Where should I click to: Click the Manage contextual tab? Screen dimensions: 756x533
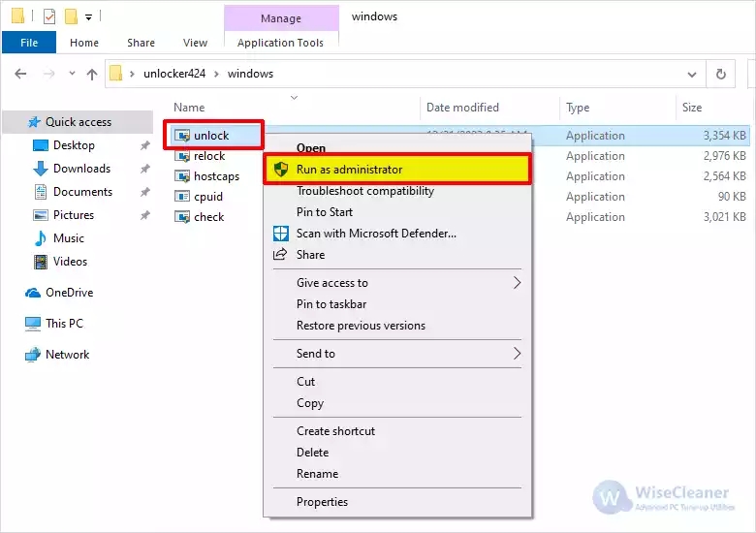(281, 18)
